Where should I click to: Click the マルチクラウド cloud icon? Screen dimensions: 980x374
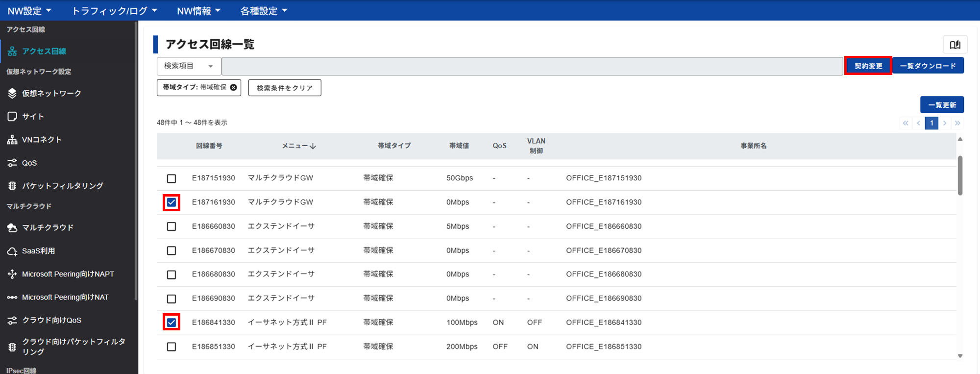point(12,227)
